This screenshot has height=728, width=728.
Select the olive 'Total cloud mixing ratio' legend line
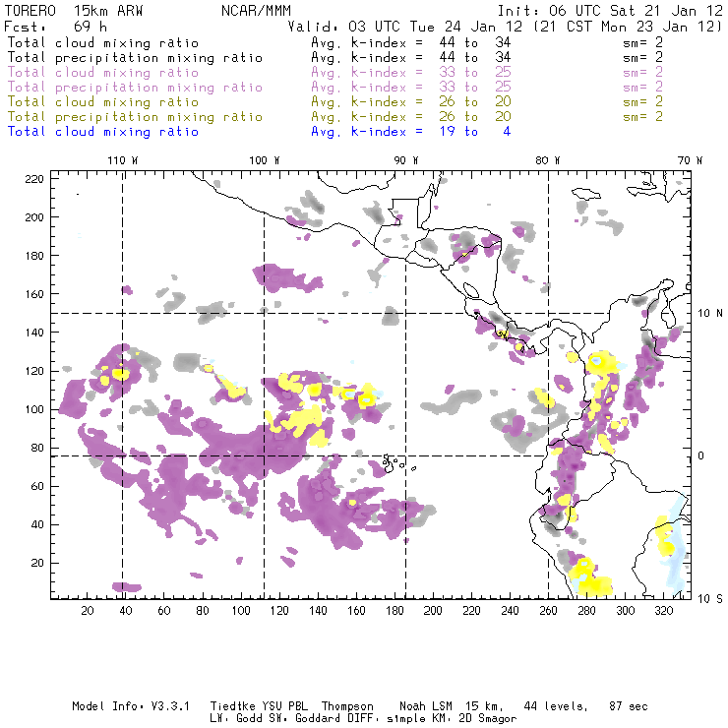pos(103,102)
